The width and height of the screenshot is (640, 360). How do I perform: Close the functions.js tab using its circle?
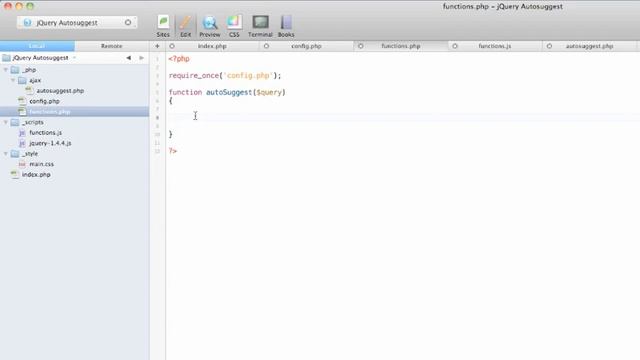[x=455, y=46]
